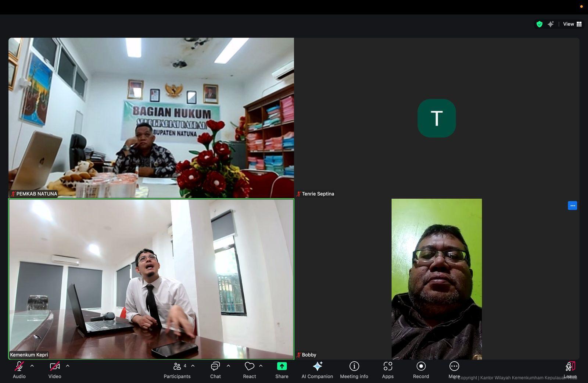Open AI Companion
588x383 pixels.
tap(317, 366)
